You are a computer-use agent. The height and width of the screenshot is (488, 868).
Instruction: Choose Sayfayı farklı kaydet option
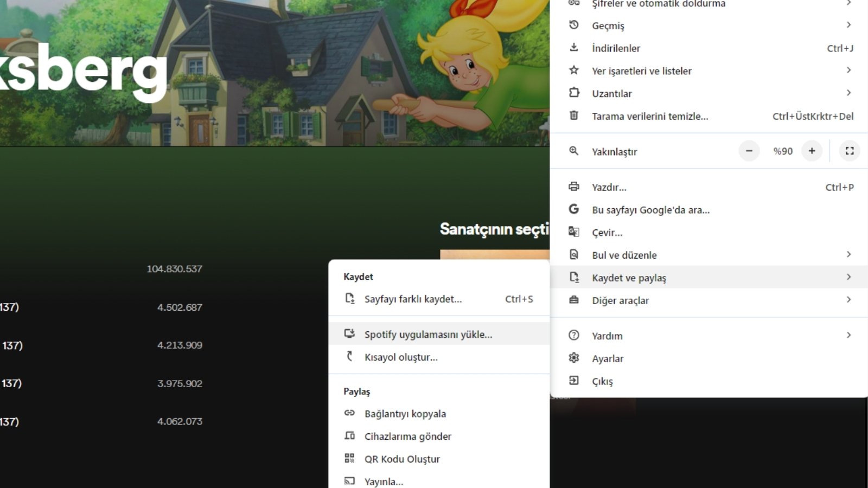(x=439, y=299)
